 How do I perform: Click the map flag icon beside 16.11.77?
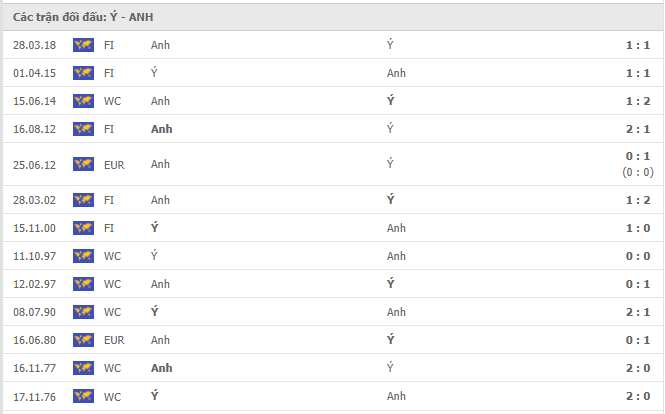click(83, 368)
